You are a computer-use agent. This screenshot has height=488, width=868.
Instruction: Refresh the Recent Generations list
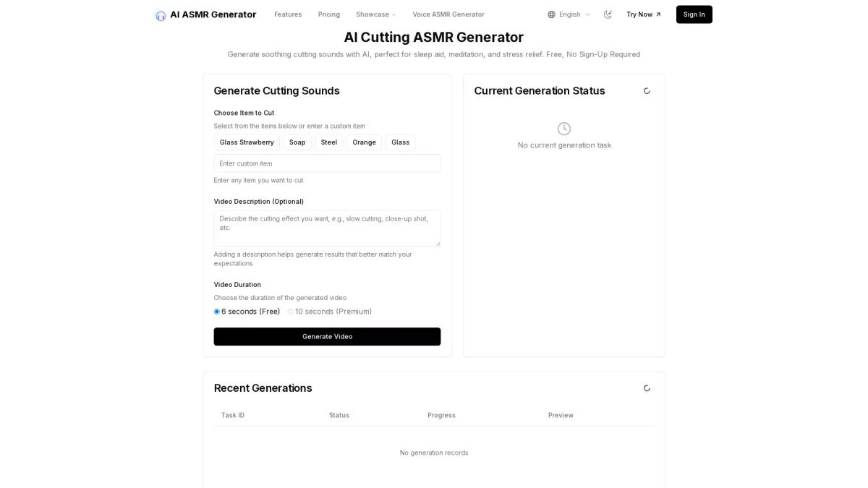coord(647,388)
